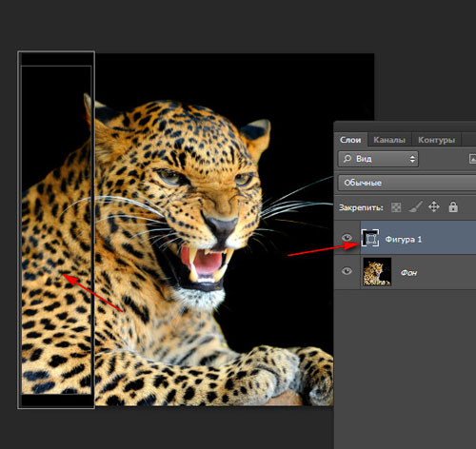Image resolution: width=476 pixels, height=449 pixels.
Task: Click the Фигура 1 shape thumbnail icon
Action: click(x=370, y=238)
